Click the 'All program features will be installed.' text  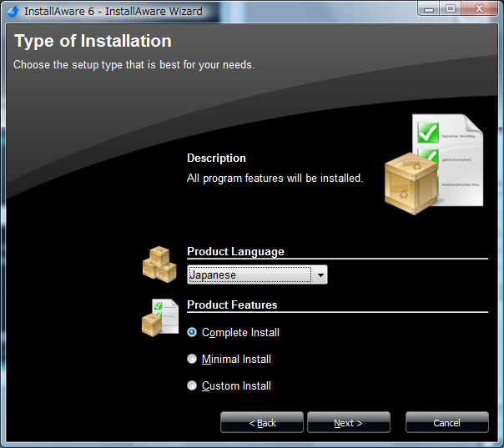pyautogui.click(x=275, y=178)
